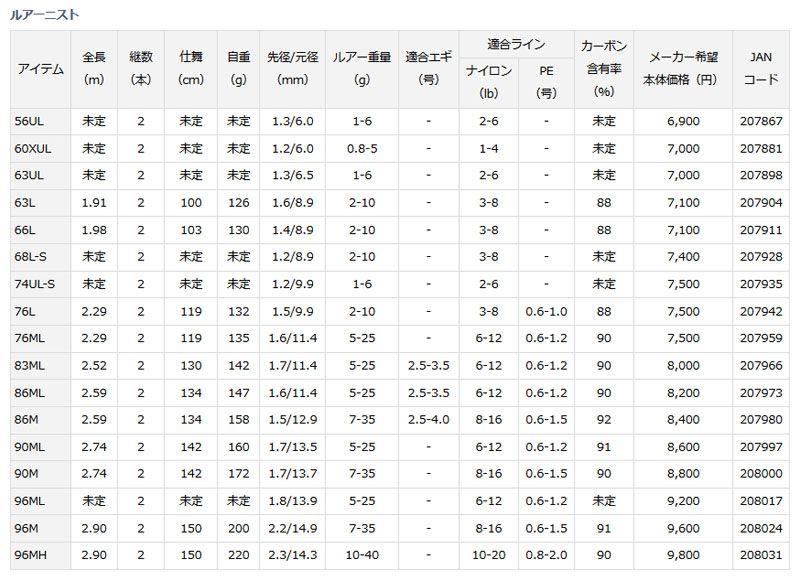Viewport: 800px width, 580px height.
Task: Click JAN code 207881
Action: [x=761, y=149]
